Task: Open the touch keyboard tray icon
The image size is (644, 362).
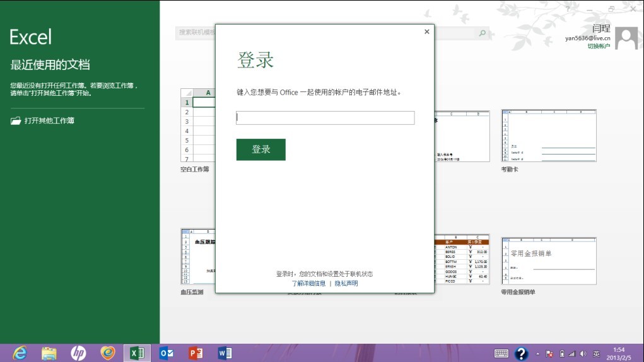Action: (x=501, y=353)
